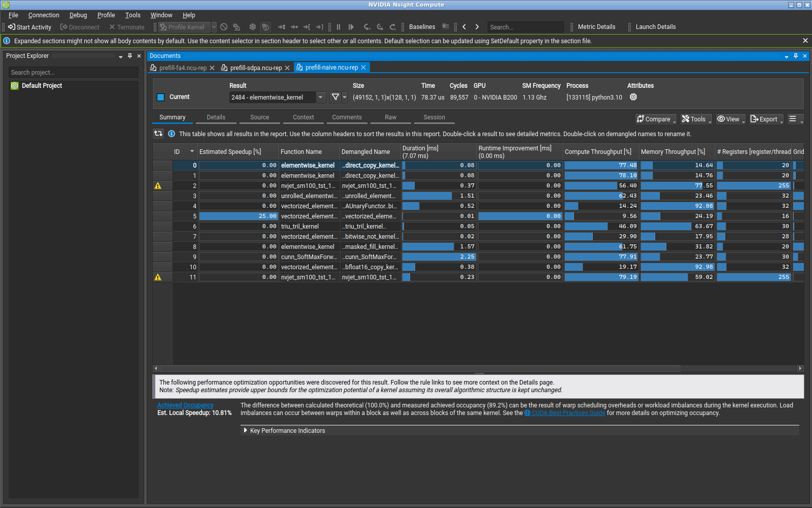Pin the Project Explorer panel
812x508 pixels.
click(130, 56)
